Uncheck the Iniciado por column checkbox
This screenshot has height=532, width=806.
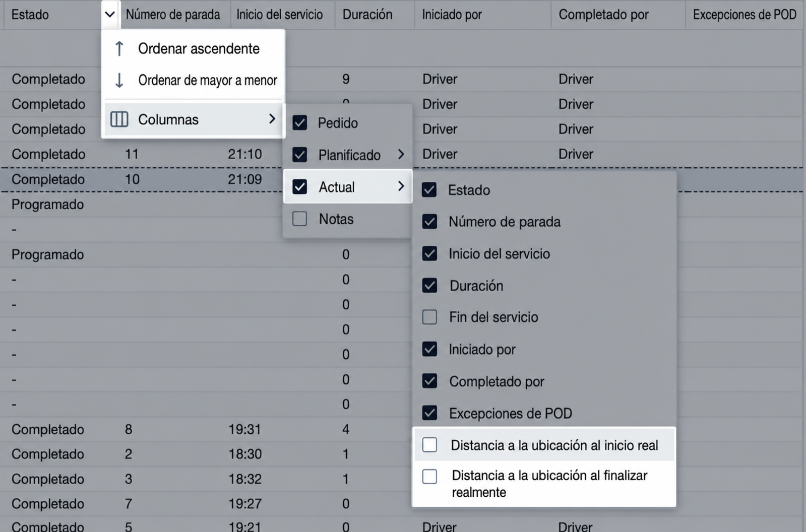point(429,349)
